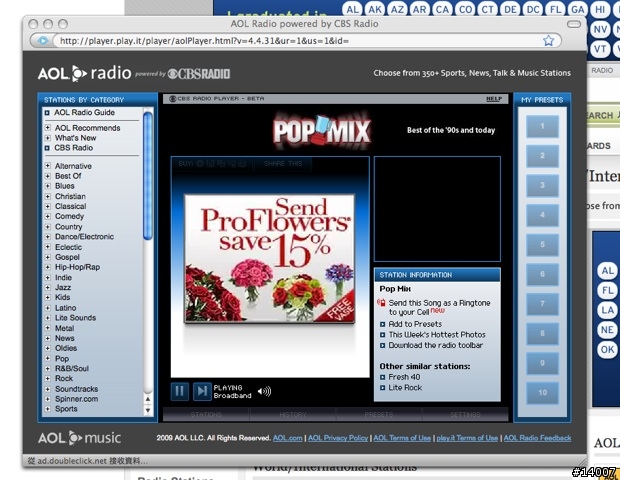
Task: Pause the Pop Mix stream
Action: (x=180, y=391)
